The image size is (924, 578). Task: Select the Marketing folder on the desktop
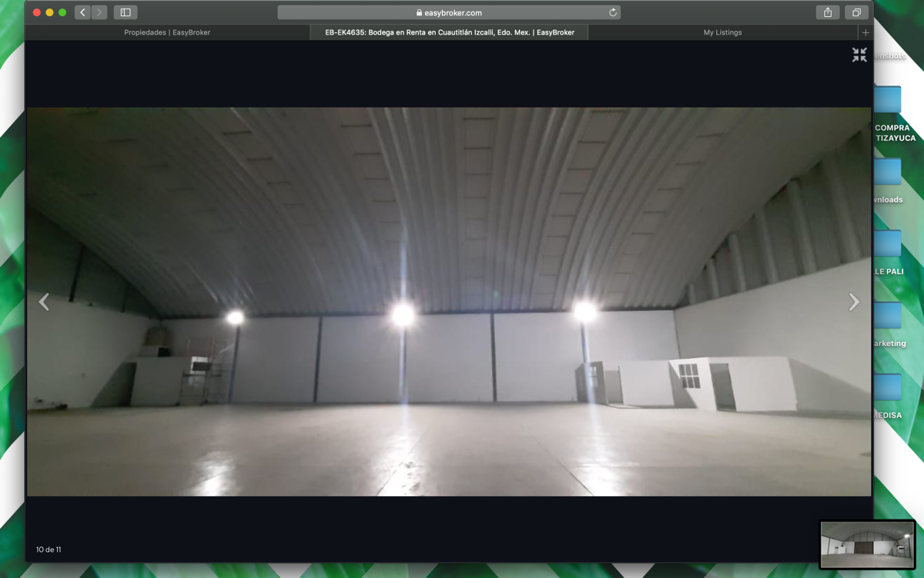pyautogui.click(x=889, y=316)
